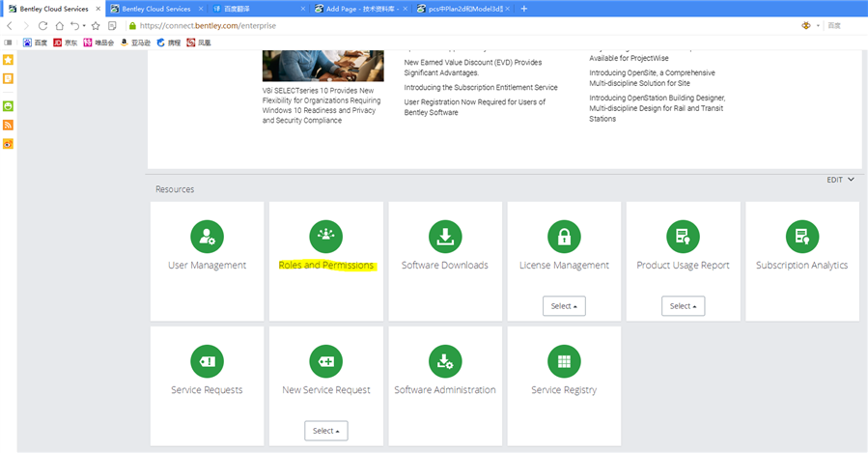Switch to the Baidu Translate tab
This screenshot has width=868, height=453.
point(259,9)
